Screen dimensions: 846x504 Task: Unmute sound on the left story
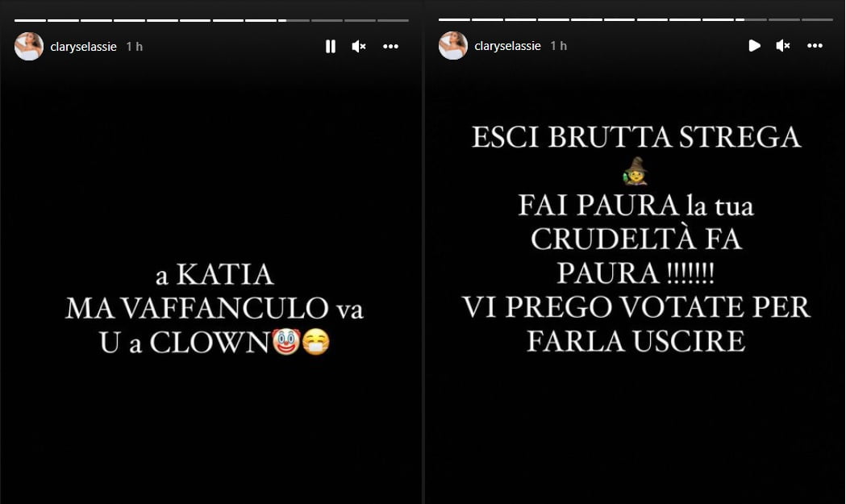(x=359, y=47)
